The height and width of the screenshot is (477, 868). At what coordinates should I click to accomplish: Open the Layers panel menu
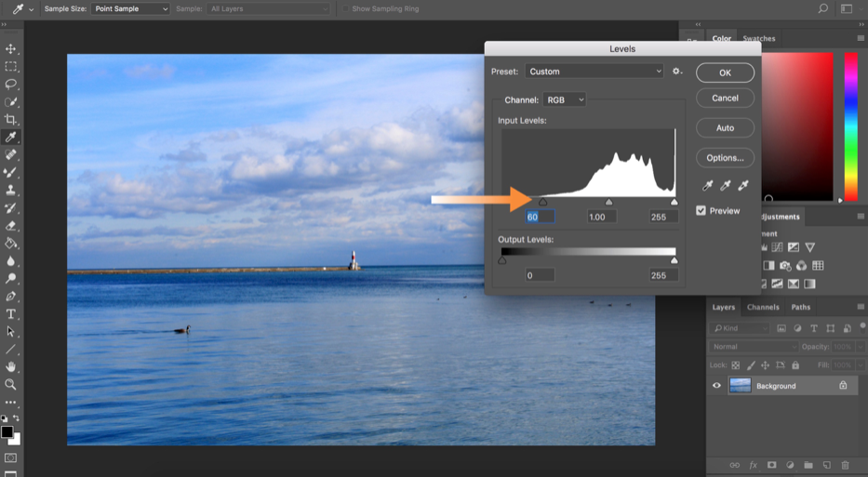[861, 307]
